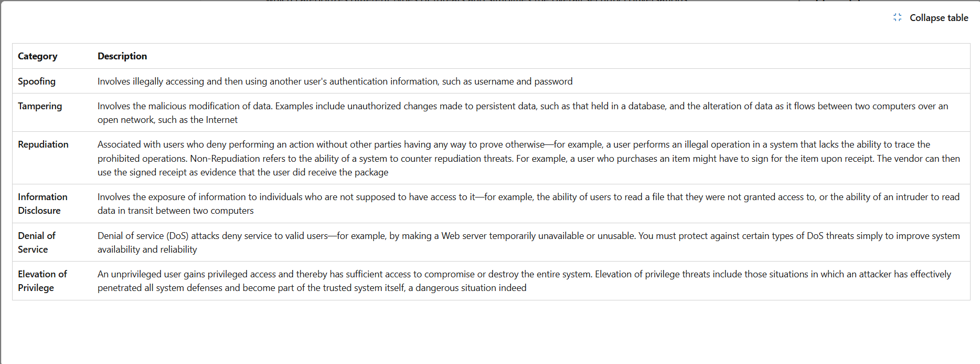Click the Repudiation category cell
This screenshot has height=364, width=980.
pos(43,144)
